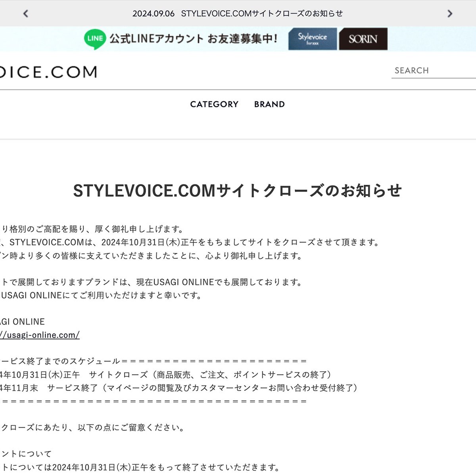Click the sentence '現在USAGI ONLINEでも展開しております'

pyautogui.click(x=220, y=282)
